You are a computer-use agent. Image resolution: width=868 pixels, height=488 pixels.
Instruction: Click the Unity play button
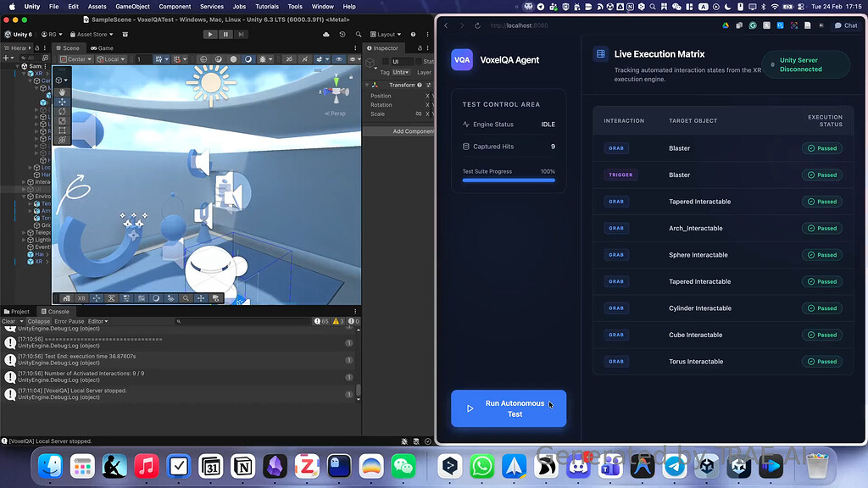click(210, 34)
